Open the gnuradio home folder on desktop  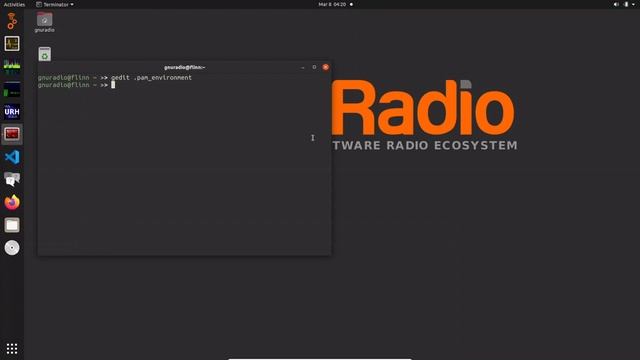pos(44,22)
